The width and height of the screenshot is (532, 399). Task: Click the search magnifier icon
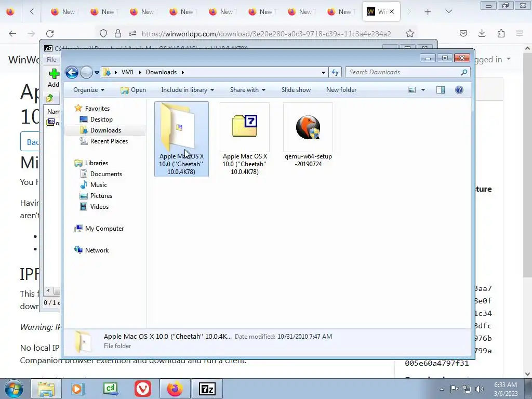point(464,72)
